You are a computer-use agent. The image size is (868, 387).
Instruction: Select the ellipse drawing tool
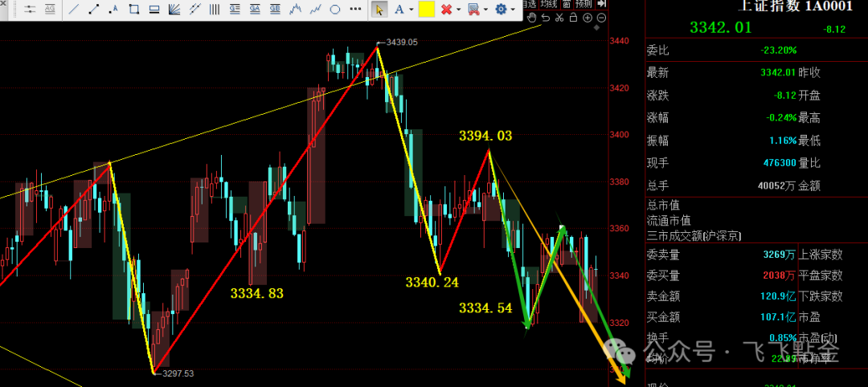[335, 9]
